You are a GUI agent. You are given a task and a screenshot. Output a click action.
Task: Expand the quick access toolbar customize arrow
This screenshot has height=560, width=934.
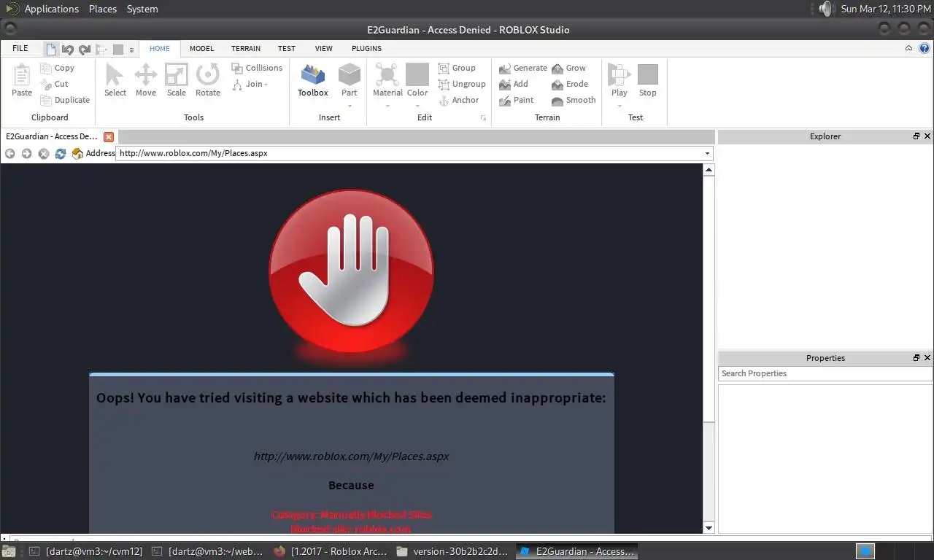(x=132, y=50)
